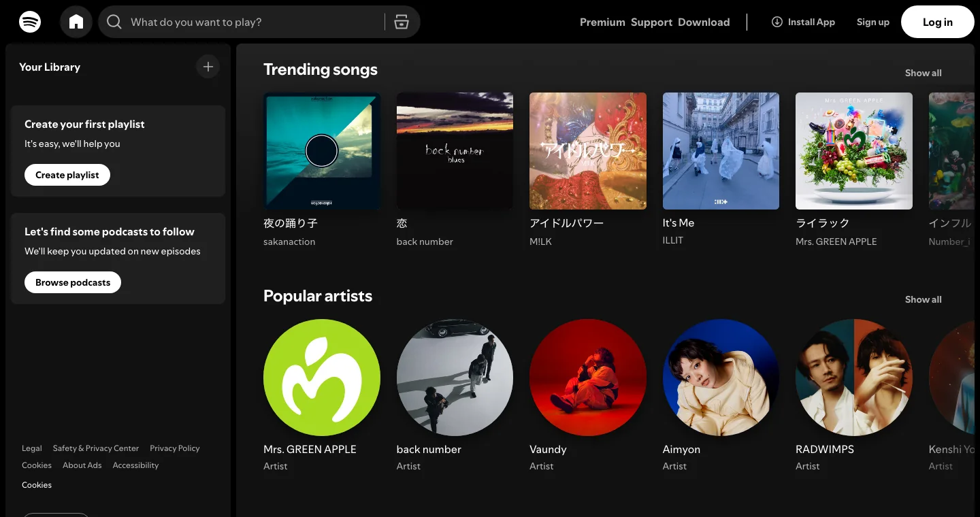This screenshot has width=980, height=517.
Task: Open Mrs. GREEN APPLE artist avatar
Action: point(322,378)
